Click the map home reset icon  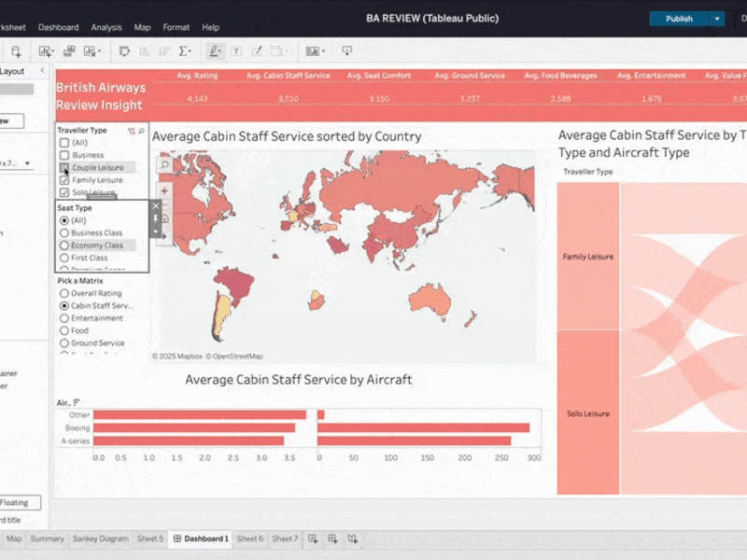164,218
